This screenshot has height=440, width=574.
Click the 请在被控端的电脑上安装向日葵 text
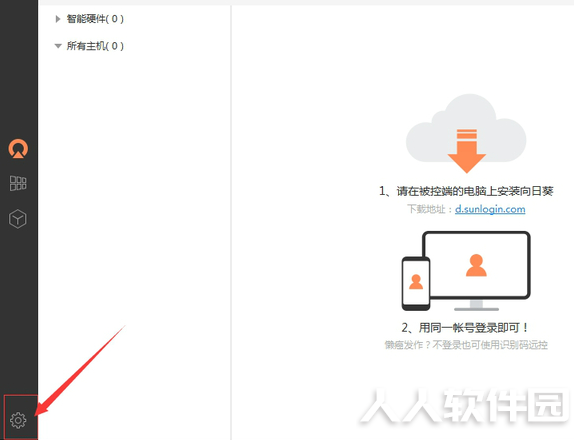(475, 191)
